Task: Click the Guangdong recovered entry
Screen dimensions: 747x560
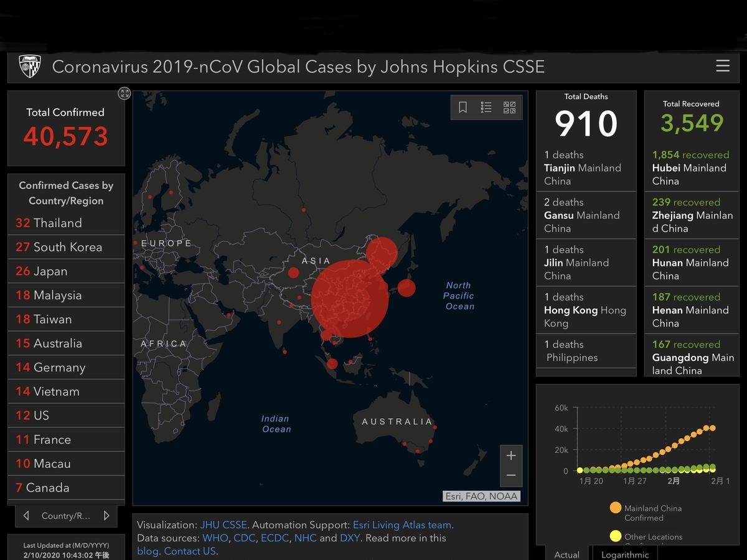Action: click(692, 357)
